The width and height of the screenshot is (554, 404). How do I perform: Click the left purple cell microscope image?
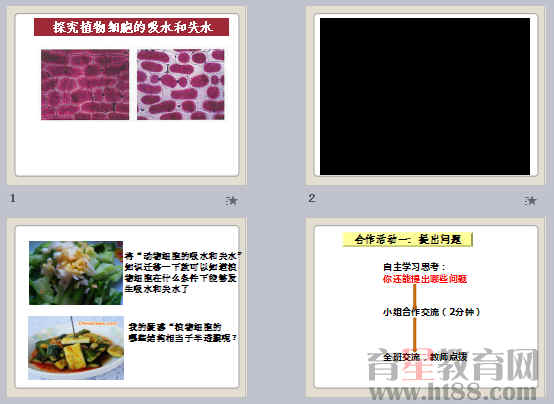85,84
